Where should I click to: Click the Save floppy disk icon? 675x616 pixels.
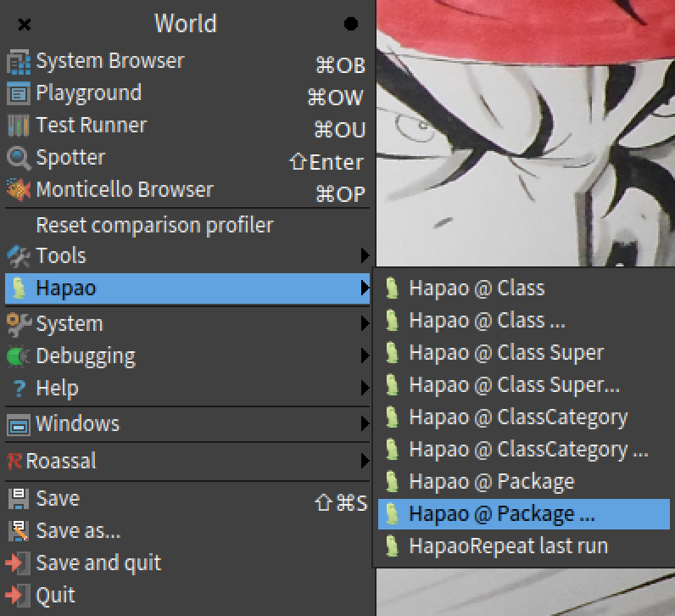coord(19,499)
